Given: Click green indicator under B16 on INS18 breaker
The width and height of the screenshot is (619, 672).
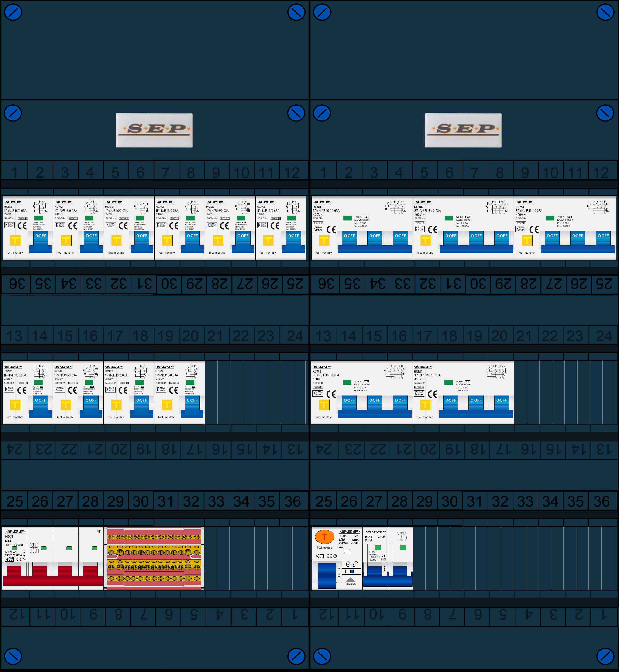Looking at the screenshot, I should click(378, 547).
